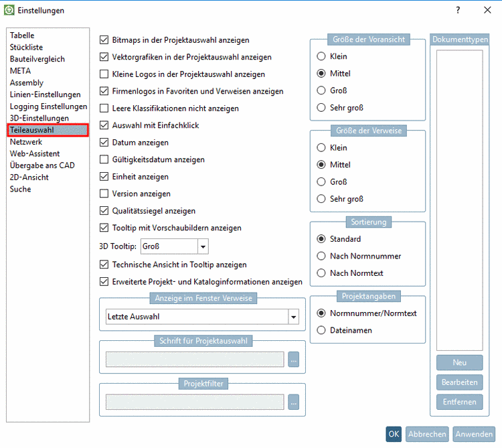Viewport: 502px width, 448px height.
Task: Disable Qualitätssiegel anzeigen checkbox
Action: pos(104,211)
